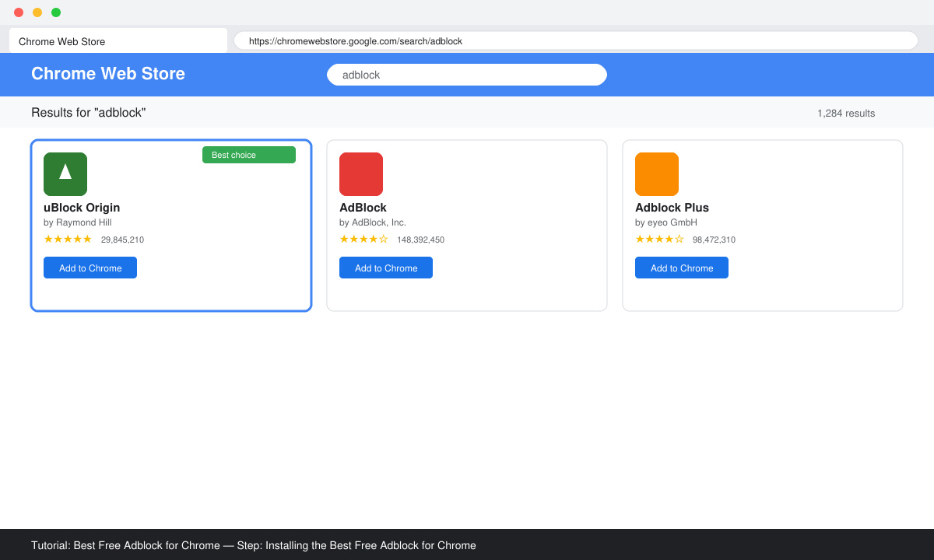This screenshot has height=560, width=934.
Task: Click user count 29,845,210
Action: pyautogui.click(x=122, y=240)
